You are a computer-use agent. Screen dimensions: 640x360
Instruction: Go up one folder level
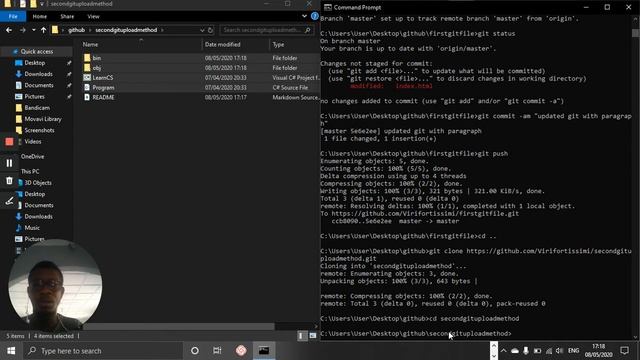43,30
